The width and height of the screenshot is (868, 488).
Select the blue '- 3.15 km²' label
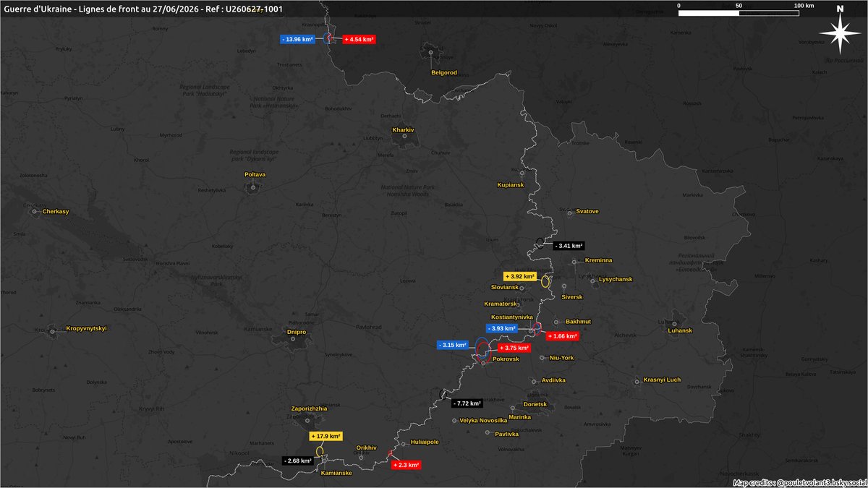(453, 345)
